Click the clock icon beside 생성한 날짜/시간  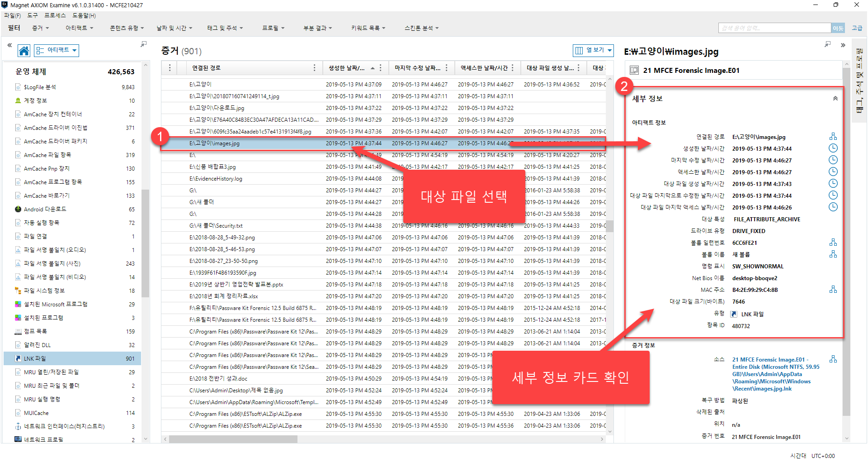[x=833, y=148]
